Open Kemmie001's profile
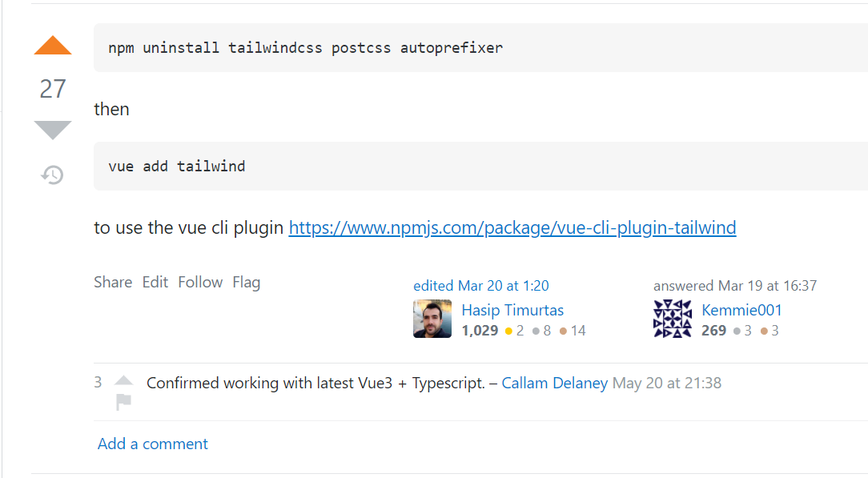 [x=741, y=310]
